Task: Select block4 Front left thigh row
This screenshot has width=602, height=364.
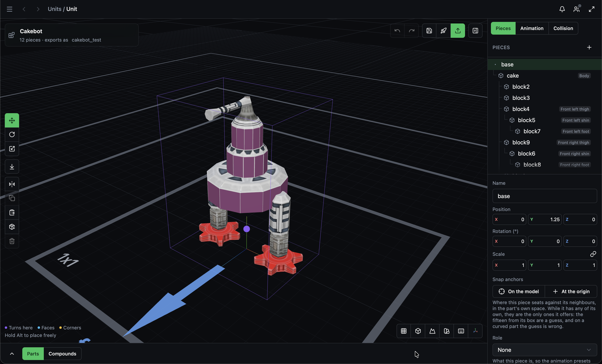Action: 545,109
